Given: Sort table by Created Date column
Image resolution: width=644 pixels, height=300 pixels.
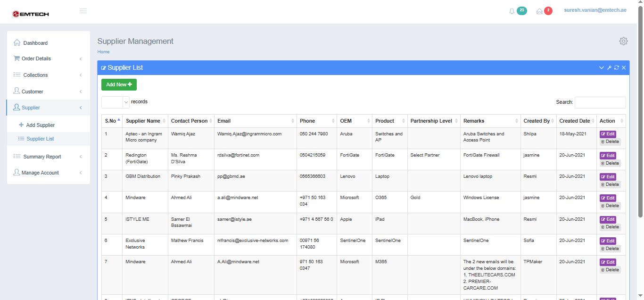Looking at the screenshot, I should click(x=574, y=121).
